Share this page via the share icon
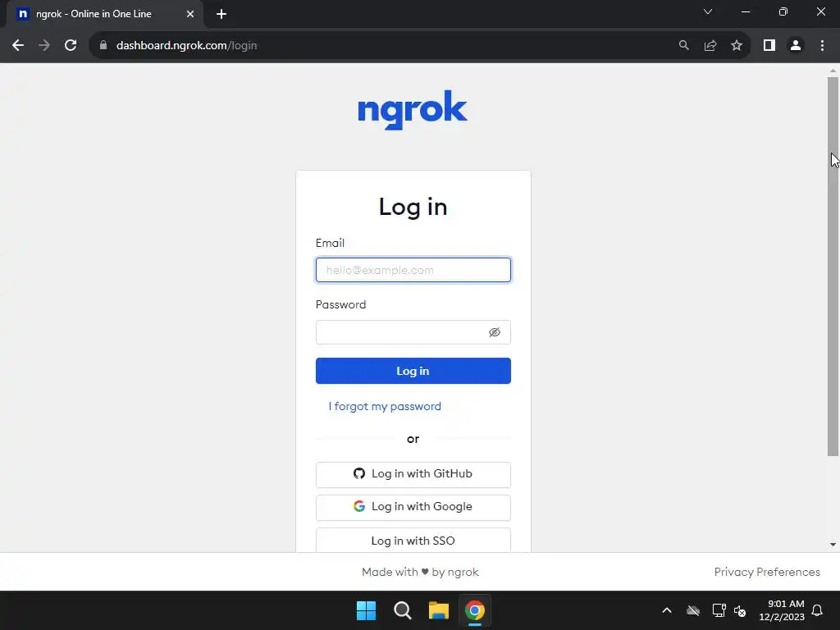840x630 pixels. (710, 46)
